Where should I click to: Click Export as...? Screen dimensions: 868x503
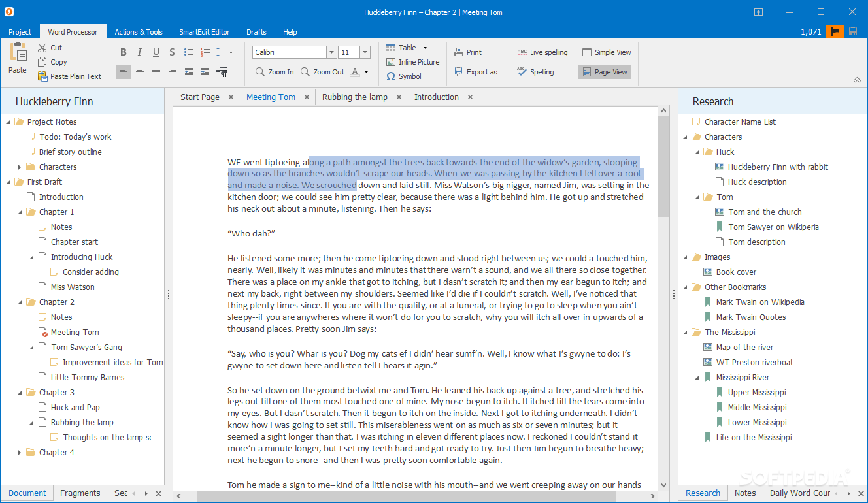(x=478, y=72)
